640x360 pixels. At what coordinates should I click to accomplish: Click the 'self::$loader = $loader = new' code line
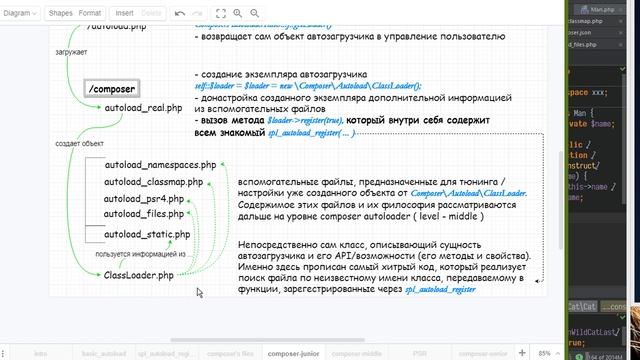point(308,86)
